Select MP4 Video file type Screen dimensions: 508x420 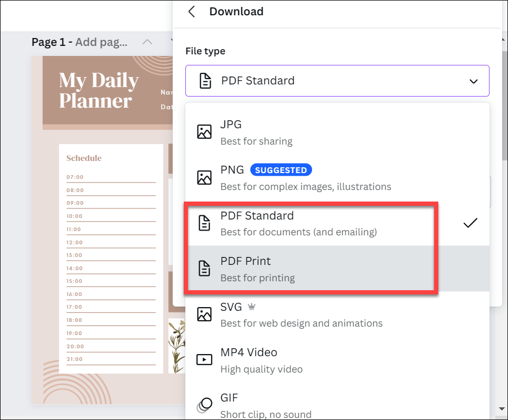(x=337, y=360)
